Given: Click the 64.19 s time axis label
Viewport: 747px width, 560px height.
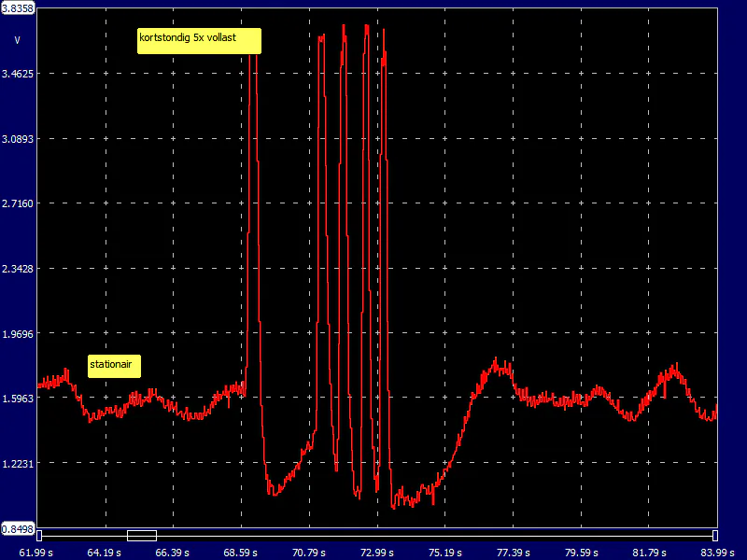Looking at the screenshot, I should tap(106, 552).
